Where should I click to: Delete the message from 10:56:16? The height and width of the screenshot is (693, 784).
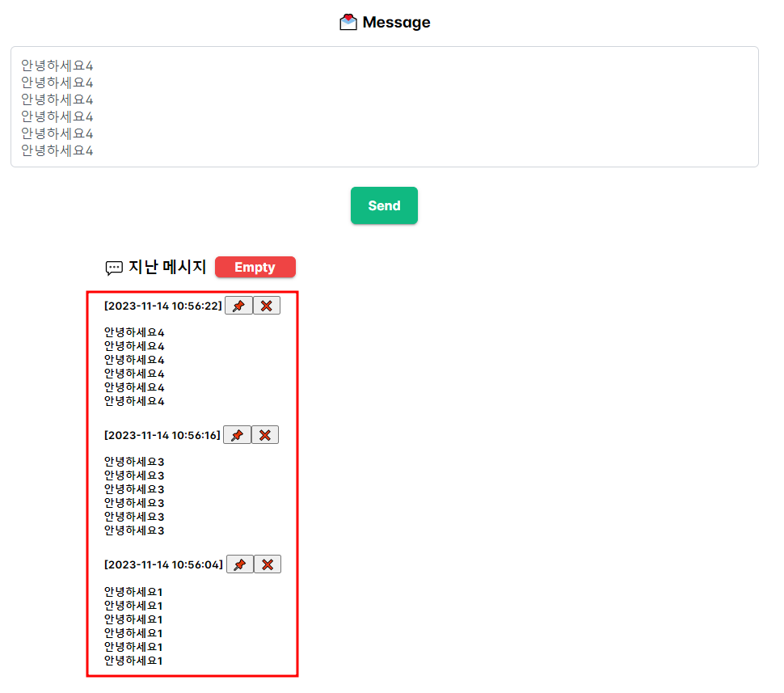265,435
